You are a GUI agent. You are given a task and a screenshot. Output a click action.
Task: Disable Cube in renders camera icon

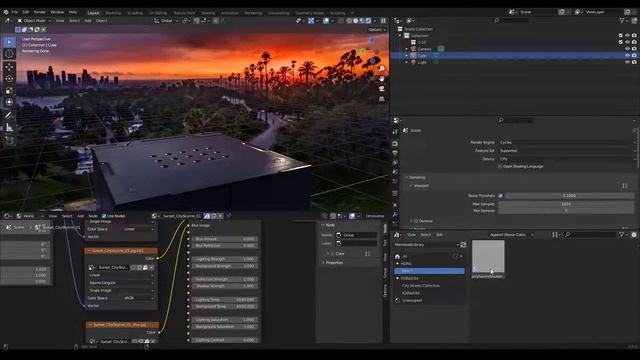[634, 55]
